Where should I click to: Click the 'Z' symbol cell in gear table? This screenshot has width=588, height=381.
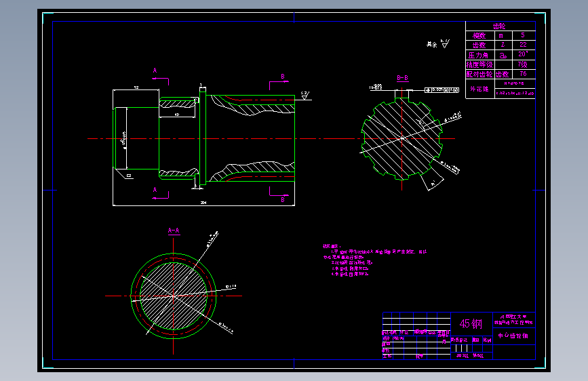503,45
